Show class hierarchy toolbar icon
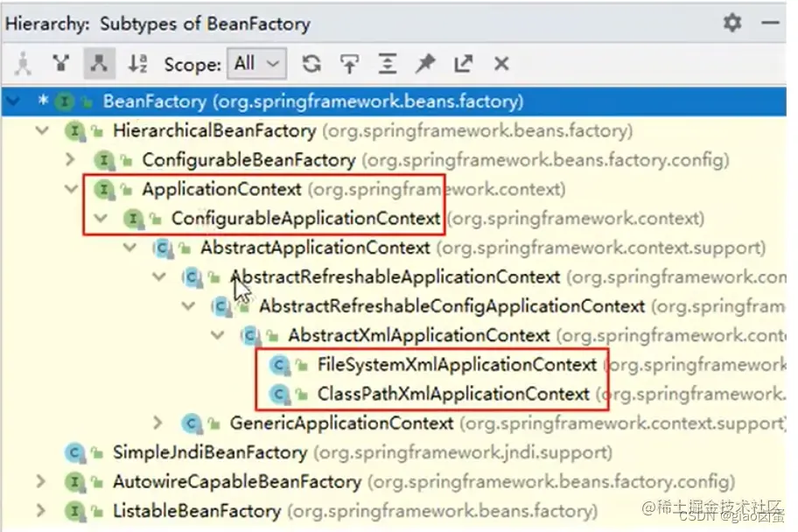798x532 pixels. pyautogui.click(x=23, y=64)
